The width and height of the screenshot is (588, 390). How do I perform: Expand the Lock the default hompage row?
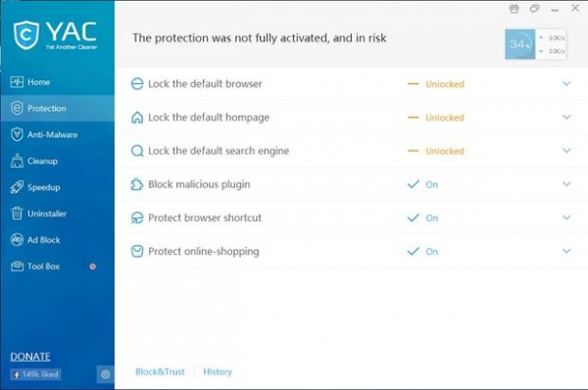click(x=566, y=117)
